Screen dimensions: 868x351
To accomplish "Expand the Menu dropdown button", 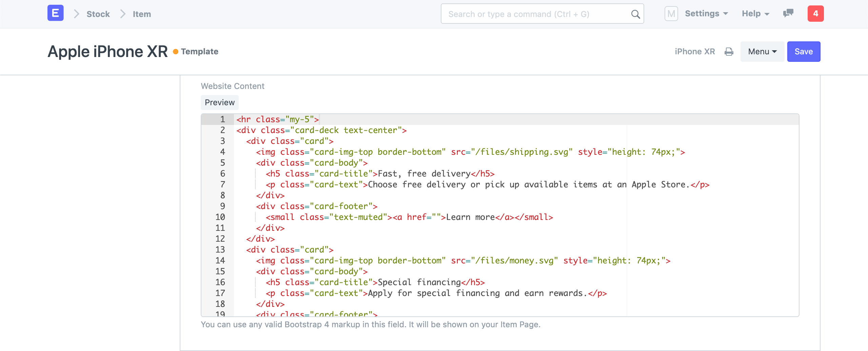I will click(762, 52).
